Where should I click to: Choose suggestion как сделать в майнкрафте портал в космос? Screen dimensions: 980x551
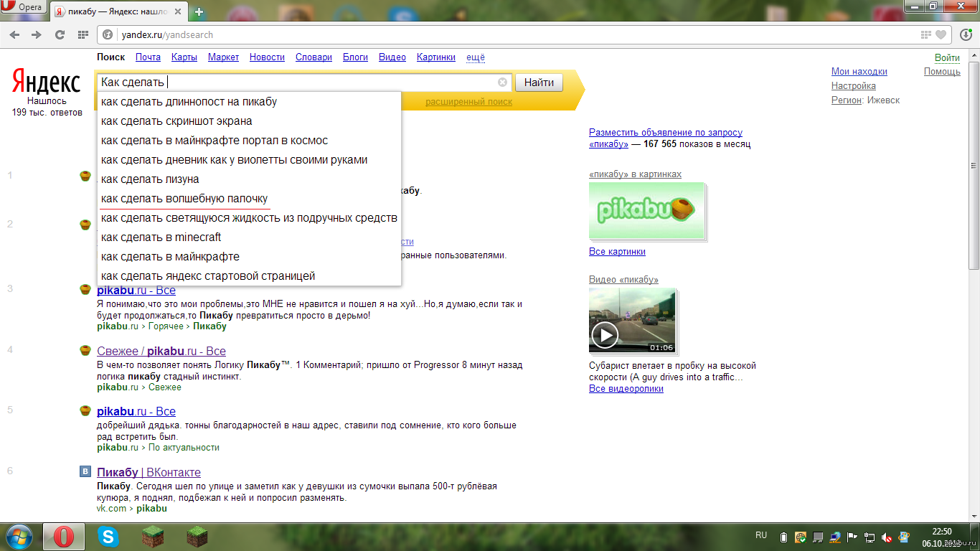click(x=249, y=141)
